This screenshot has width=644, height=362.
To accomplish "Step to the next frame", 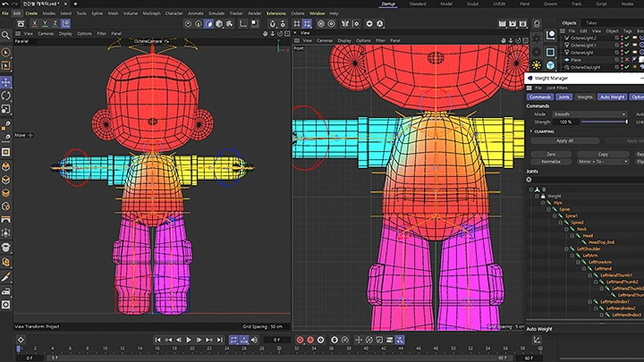I will (x=199, y=340).
